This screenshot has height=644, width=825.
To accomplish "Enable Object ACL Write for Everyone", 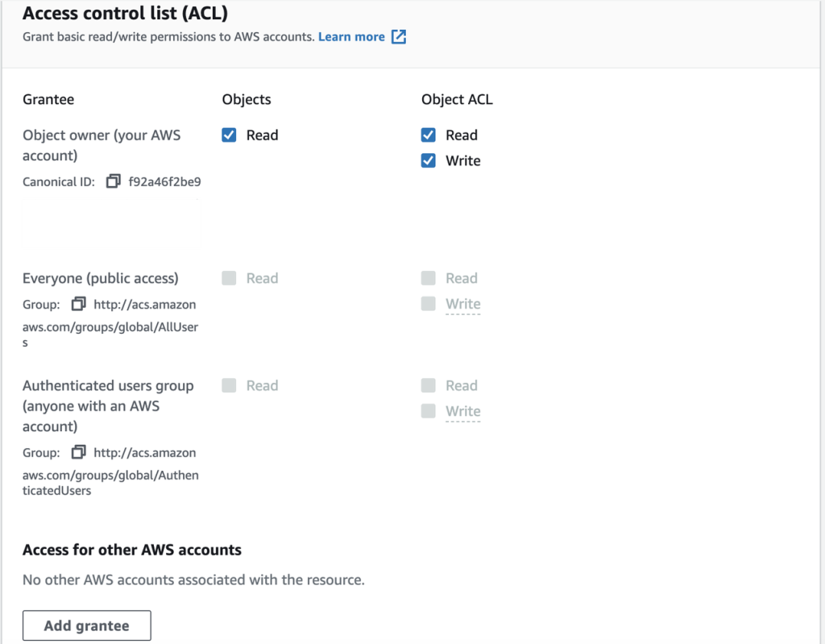I will point(428,304).
